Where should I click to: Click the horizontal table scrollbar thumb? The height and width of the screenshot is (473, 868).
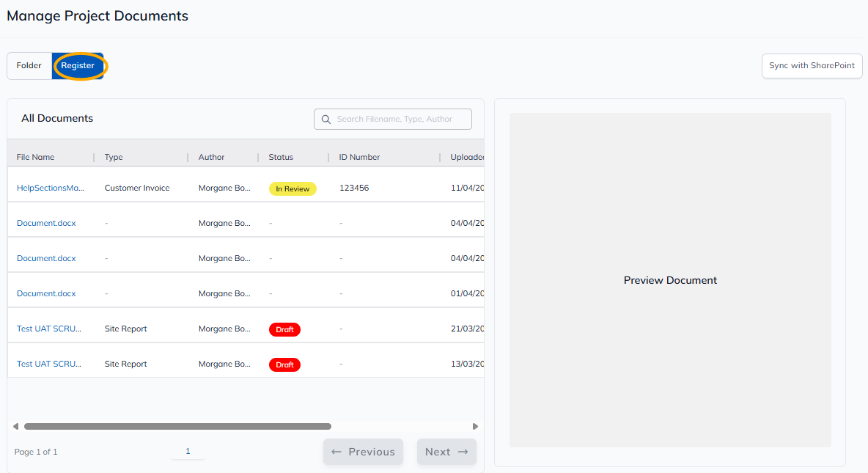pos(177,426)
